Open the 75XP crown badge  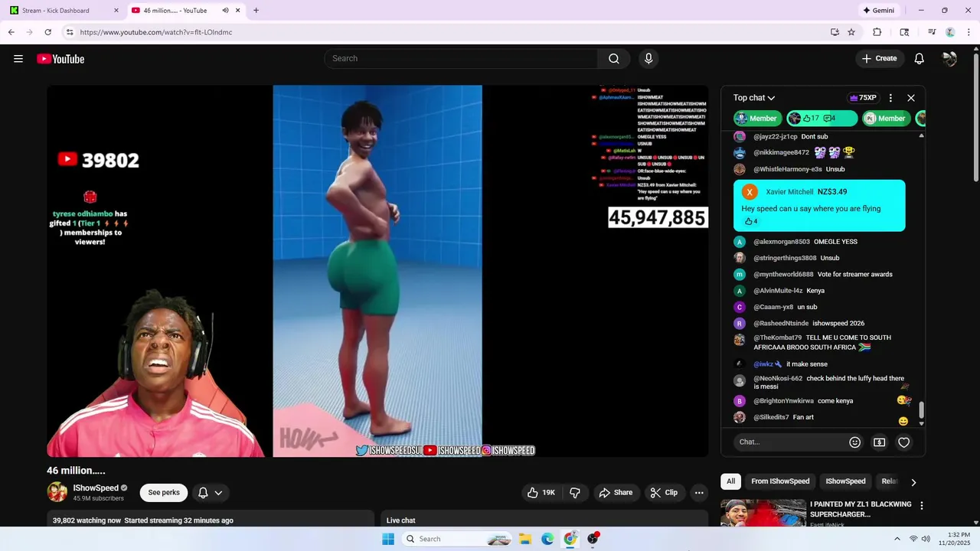tap(863, 98)
